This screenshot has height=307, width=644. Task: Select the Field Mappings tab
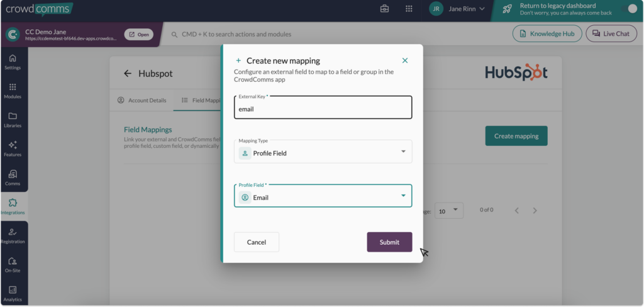click(x=200, y=100)
